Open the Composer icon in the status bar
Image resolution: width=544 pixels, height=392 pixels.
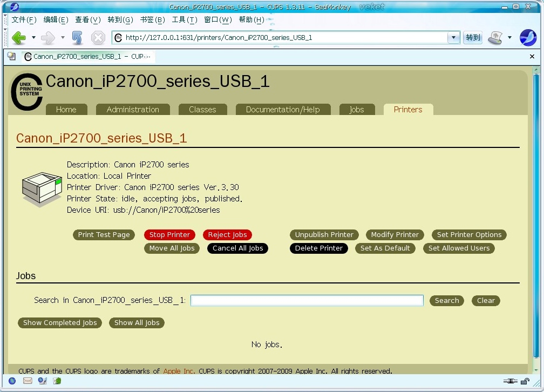tap(42, 381)
